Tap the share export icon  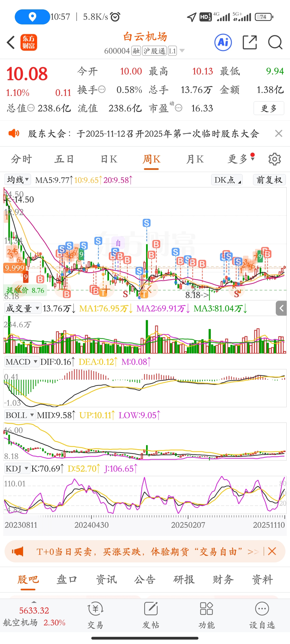click(250, 42)
